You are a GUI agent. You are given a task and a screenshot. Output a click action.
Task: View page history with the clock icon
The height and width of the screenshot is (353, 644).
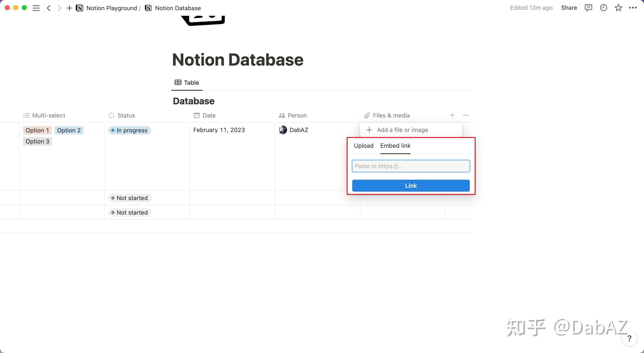point(604,8)
